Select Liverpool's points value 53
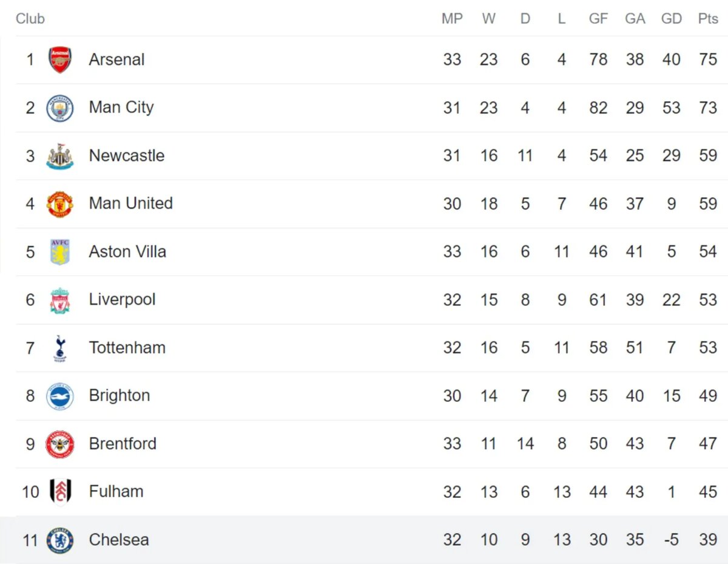The image size is (728, 564). [708, 300]
